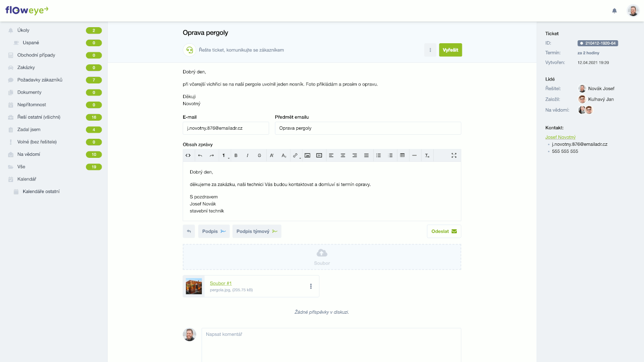This screenshot has width=644, height=362.
Task: Open the source code view icon
Action: coord(188,155)
